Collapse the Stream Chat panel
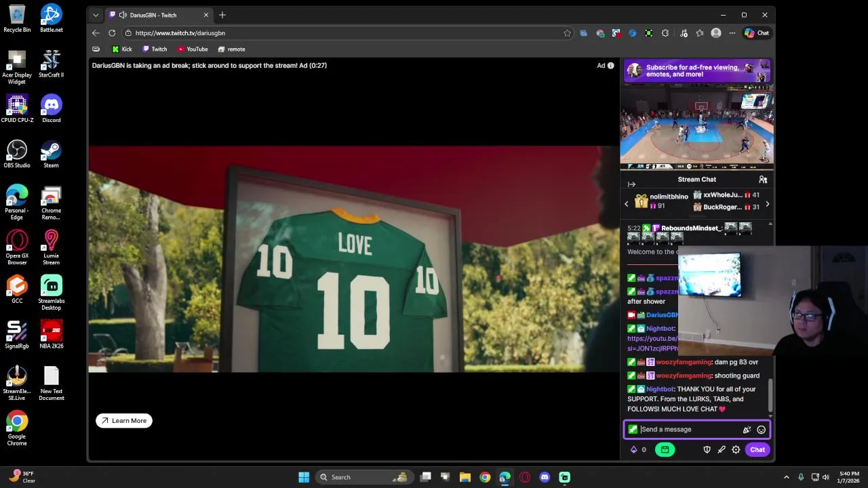The height and width of the screenshot is (488, 868). [x=631, y=184]
